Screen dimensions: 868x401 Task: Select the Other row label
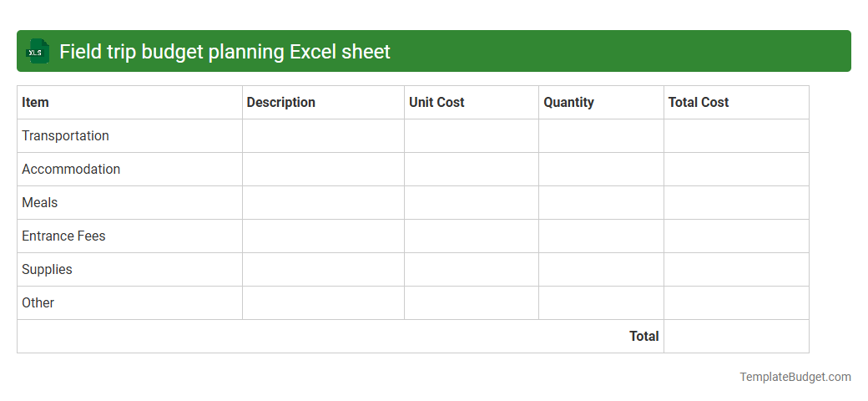[x=38, y=303]
